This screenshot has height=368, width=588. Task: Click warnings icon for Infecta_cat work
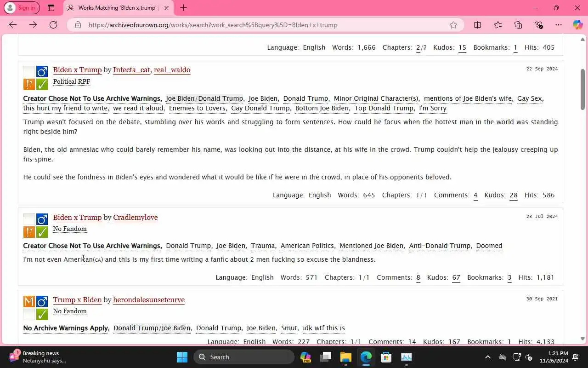click(x=29, y=84)
